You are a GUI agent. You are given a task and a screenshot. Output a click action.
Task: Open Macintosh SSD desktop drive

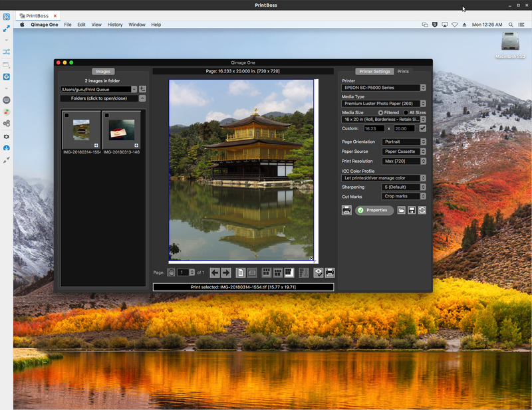510,45
